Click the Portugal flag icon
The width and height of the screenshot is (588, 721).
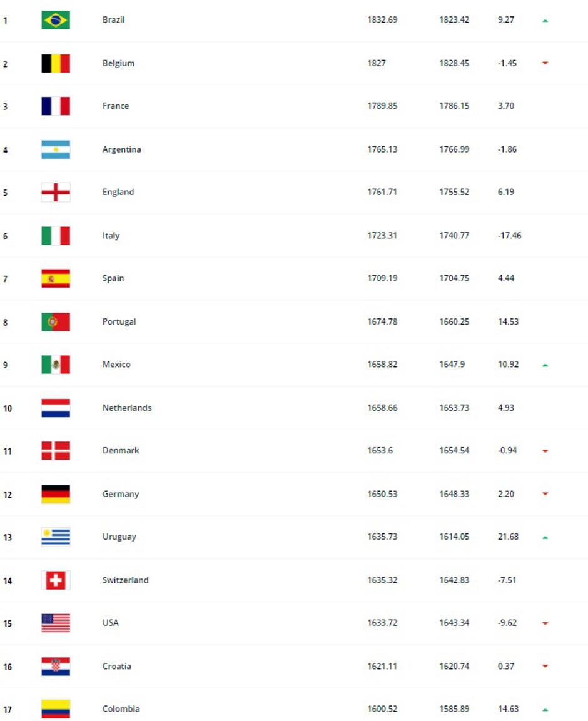click(x=56, y=321)
